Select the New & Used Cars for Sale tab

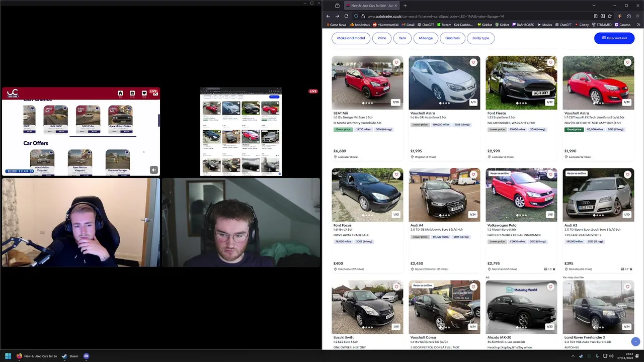point(371,6)
